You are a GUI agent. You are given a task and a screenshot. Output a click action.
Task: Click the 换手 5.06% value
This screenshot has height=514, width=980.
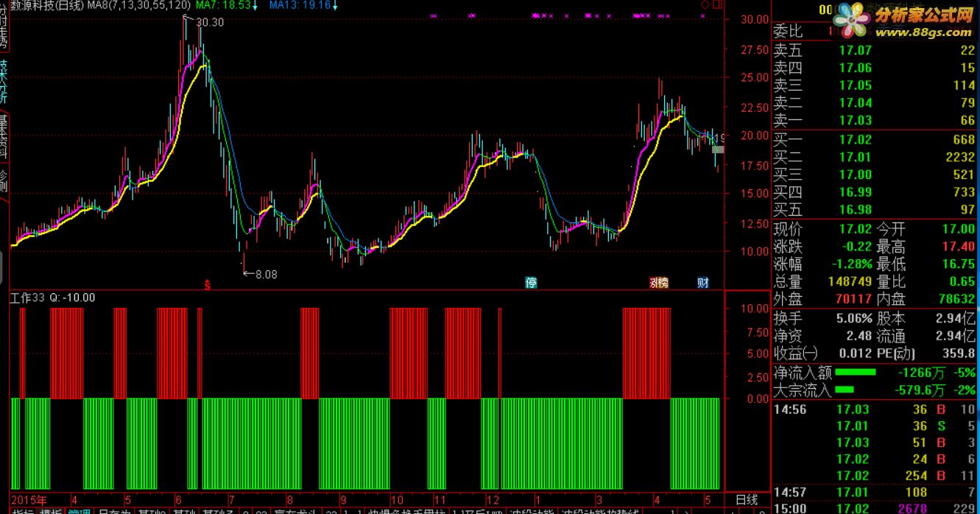[854, 319]
